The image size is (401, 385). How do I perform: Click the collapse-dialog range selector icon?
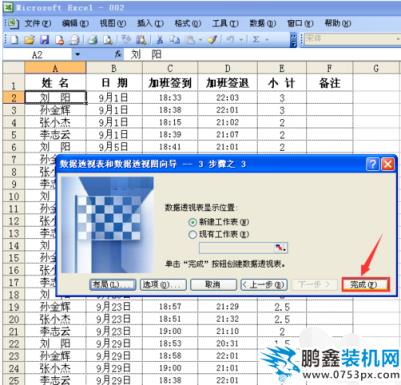click(281, 248)
